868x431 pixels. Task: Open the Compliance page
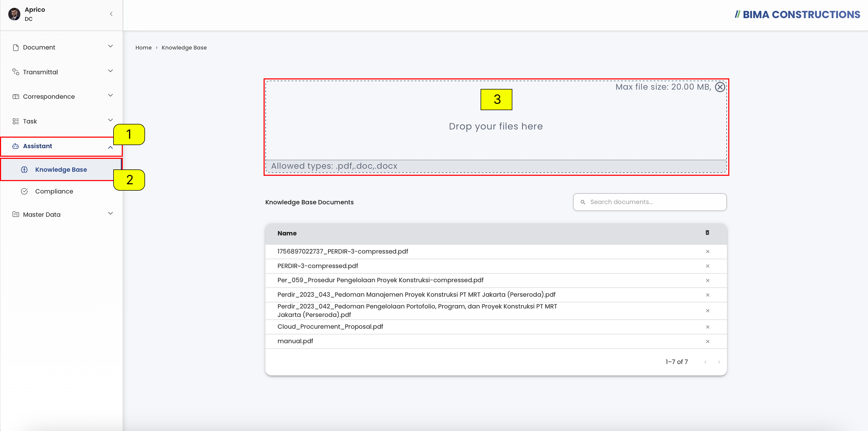click(54, 191)
